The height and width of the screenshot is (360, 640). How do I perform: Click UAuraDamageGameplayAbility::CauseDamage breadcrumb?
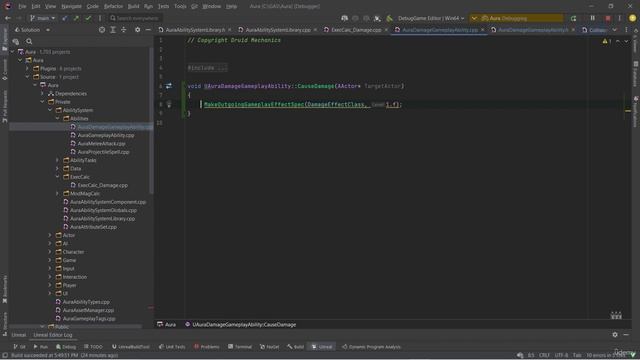click(240, 324)
